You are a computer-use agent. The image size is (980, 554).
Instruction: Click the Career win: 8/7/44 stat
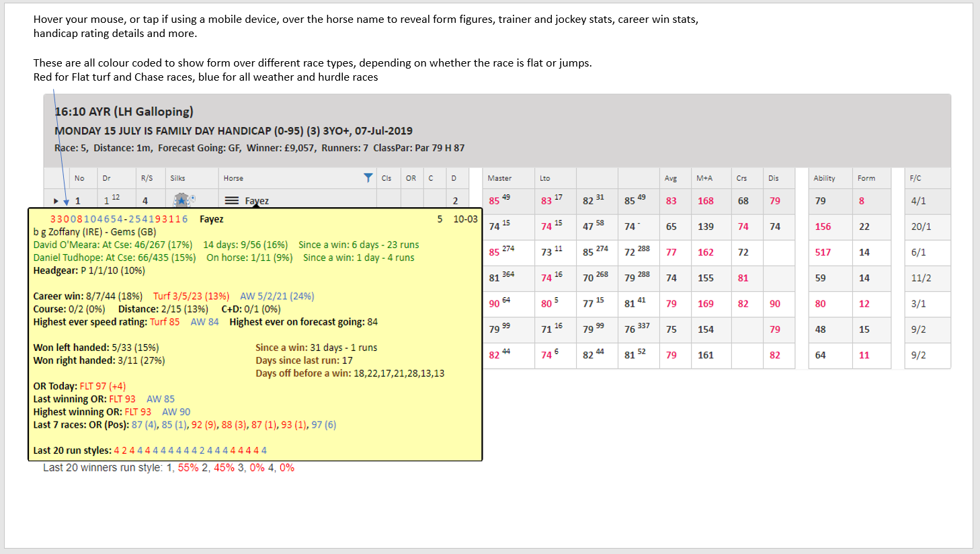pos(88,296)
